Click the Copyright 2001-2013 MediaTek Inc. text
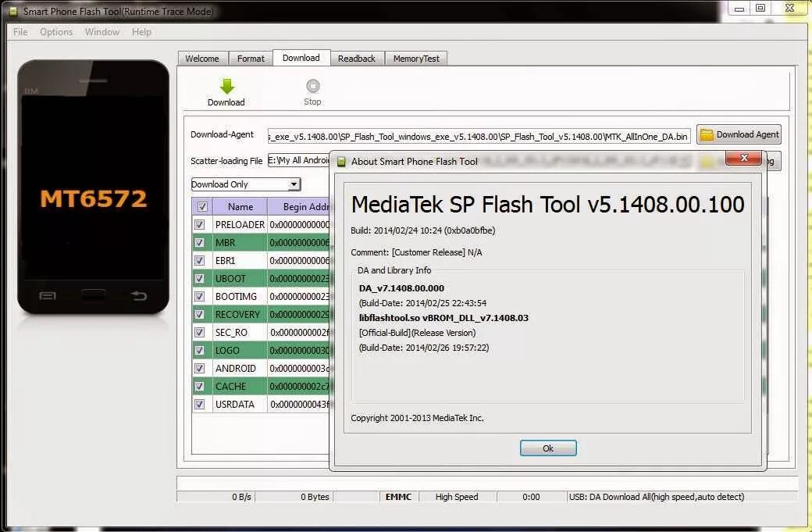Screen dimensions: 812x532 point(417,418)
